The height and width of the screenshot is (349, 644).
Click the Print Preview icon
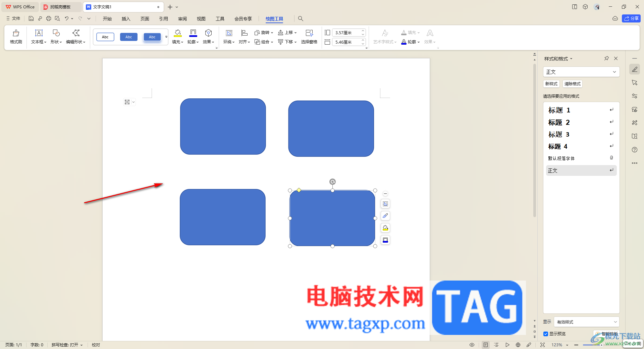pyautogui.click(x=57, y=18)
